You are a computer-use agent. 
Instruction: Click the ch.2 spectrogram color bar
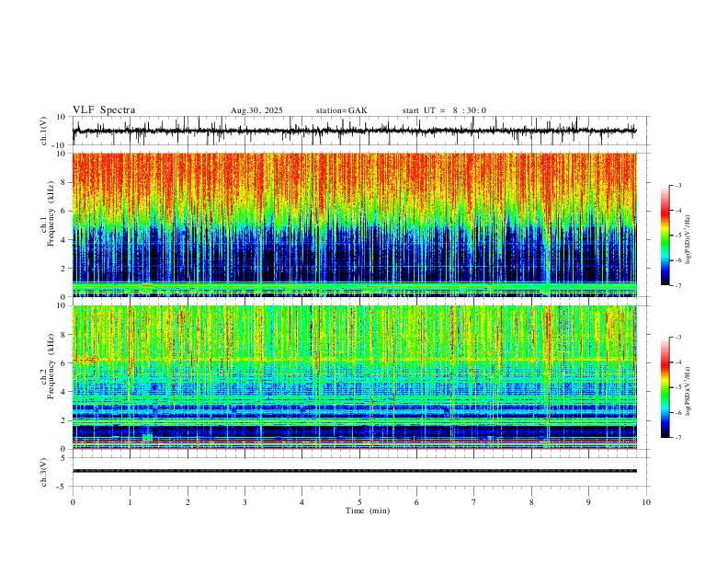click(665, 387)
